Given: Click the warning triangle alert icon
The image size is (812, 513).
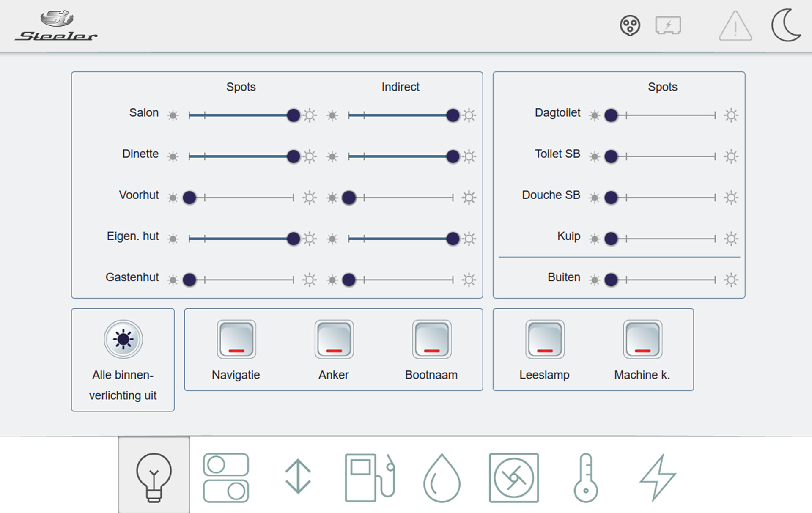Looking at the screenshot, I should [735, 26].
